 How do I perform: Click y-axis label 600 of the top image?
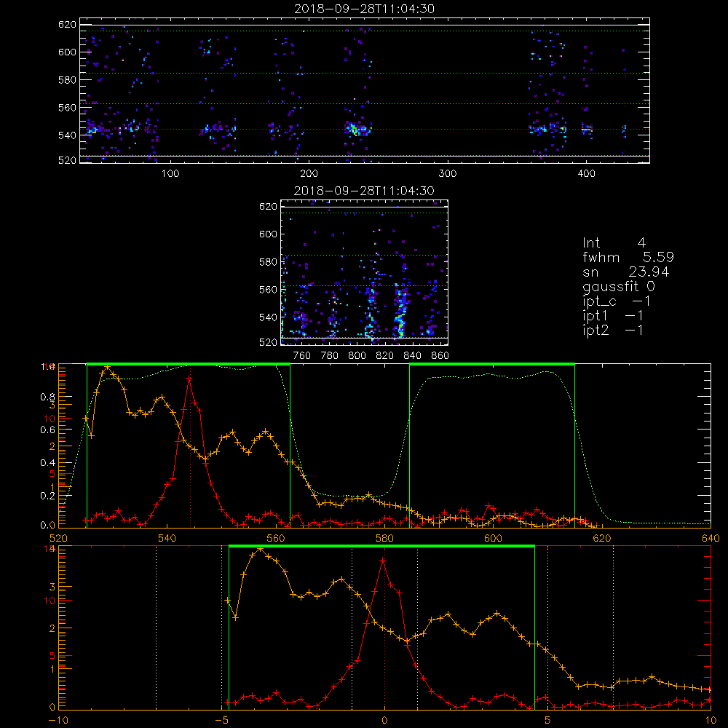pyautogui.click(x=67, y=52)
